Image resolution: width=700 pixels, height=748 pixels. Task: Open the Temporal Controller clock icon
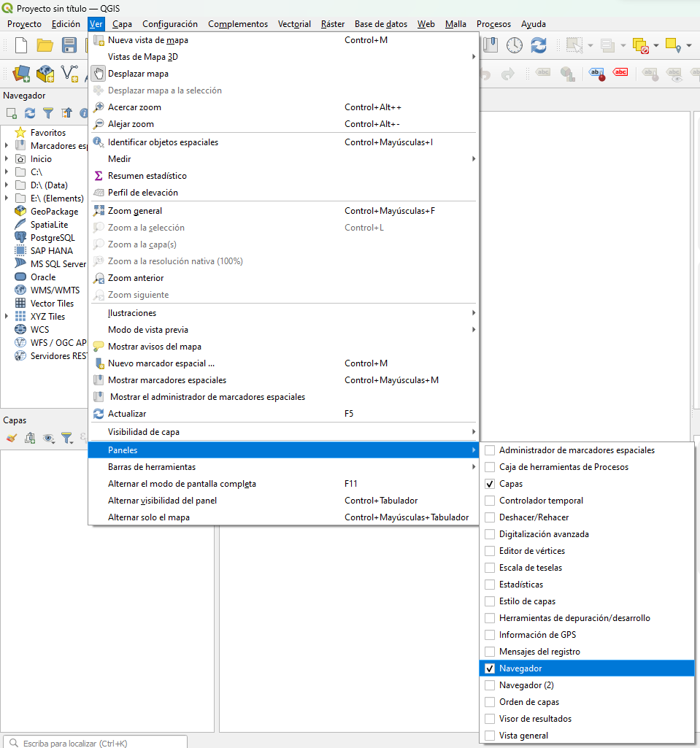coord(515,45)
